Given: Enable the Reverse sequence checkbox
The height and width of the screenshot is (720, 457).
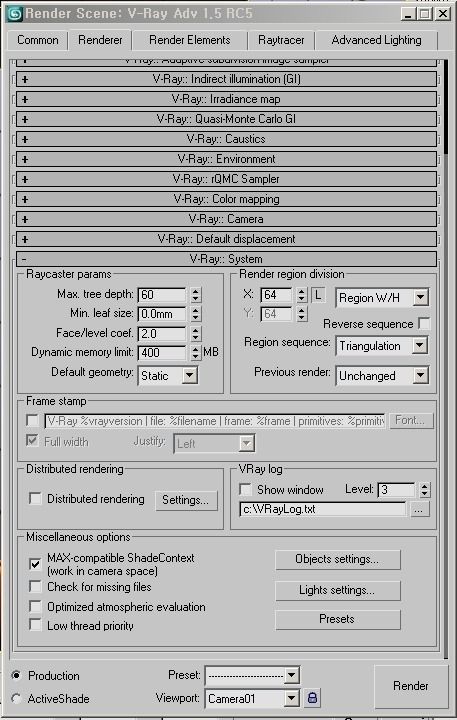Looking at the screenshot, I should pyautogui.click(x=424, y=324).
